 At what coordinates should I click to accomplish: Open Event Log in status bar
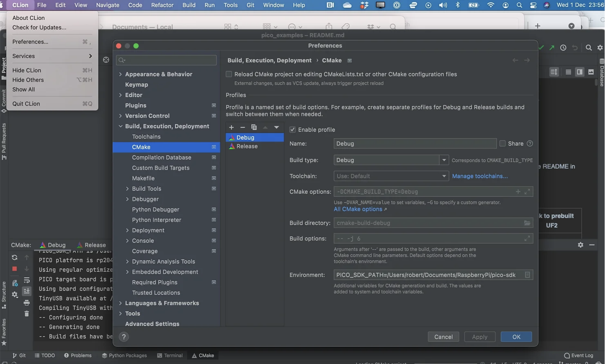(x=579, y=355)
